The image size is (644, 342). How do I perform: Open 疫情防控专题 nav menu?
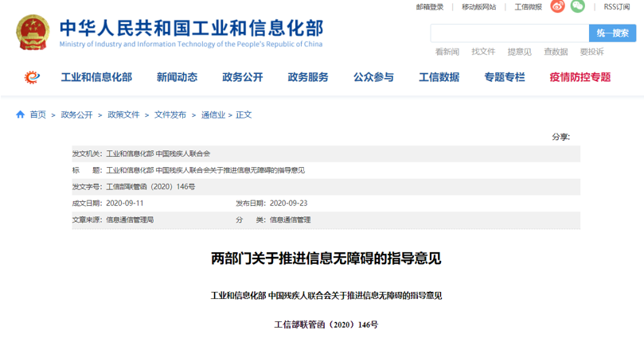580,77
